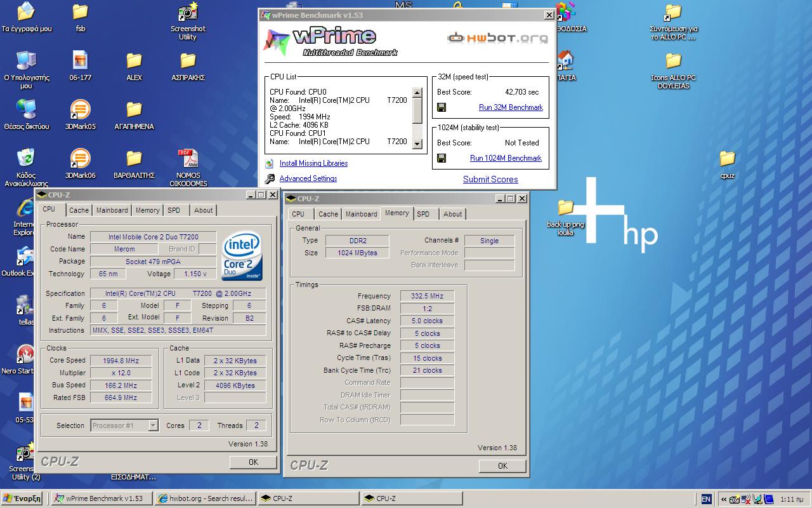The width and height of the screenshot is (812, 508).
Task: Click the taskbar clock 1:11 πμ
Action: click(x=792, y=499)
